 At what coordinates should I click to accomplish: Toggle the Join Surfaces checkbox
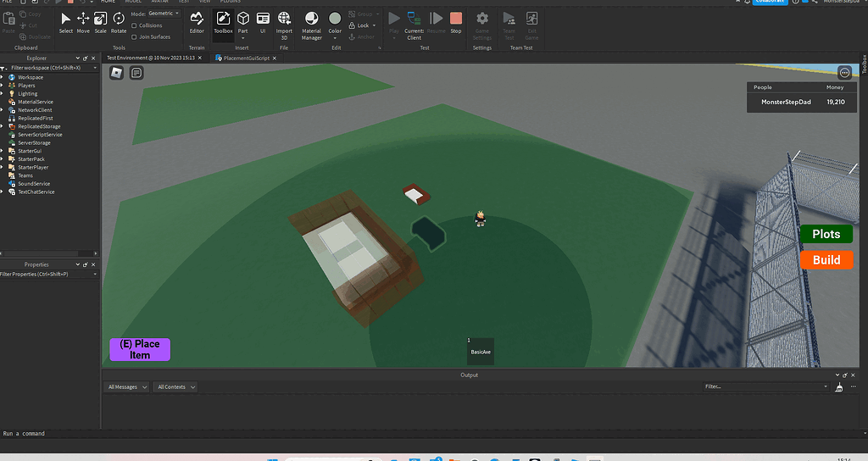134,36
